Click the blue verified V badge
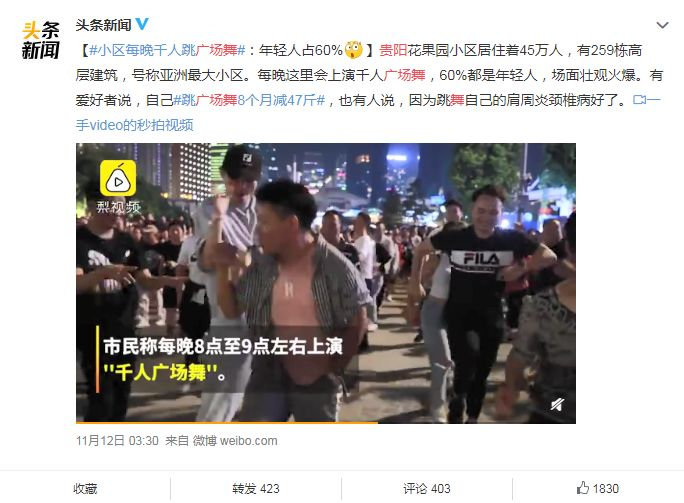684x503 pixels. point(142,24)
